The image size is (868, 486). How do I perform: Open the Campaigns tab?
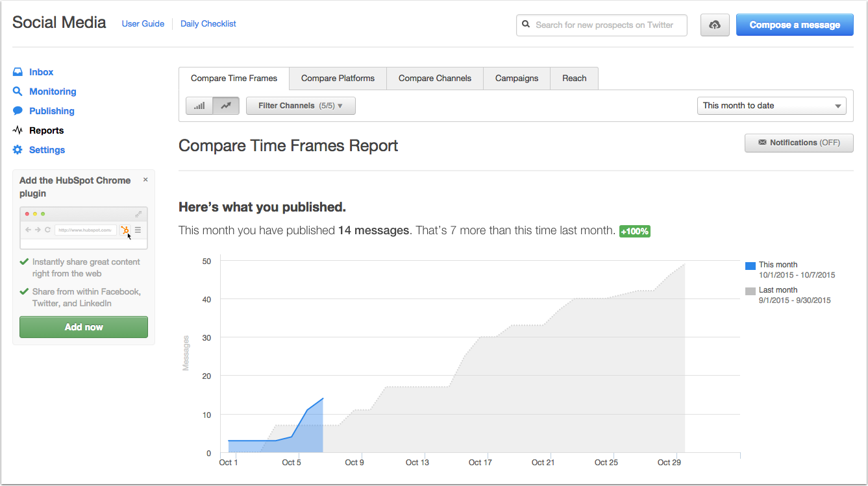(x=517, y=79)
